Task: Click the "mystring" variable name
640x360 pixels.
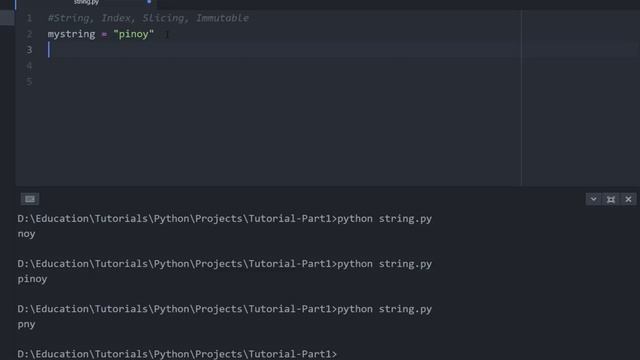Action: pos(71,34)
